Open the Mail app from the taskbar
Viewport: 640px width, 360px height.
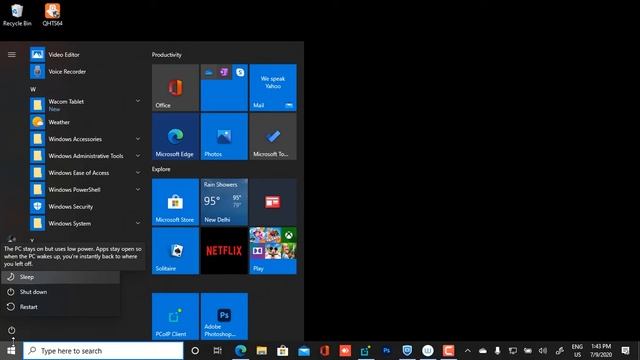click(x=304, y=351)
